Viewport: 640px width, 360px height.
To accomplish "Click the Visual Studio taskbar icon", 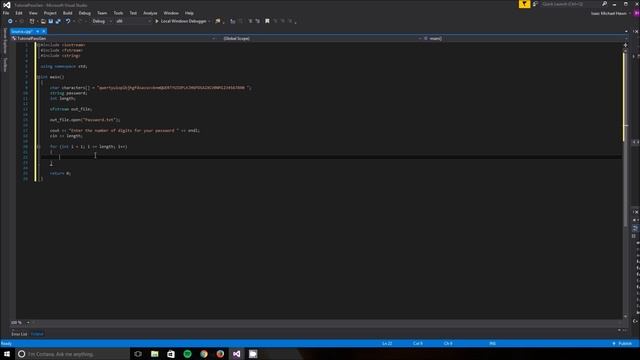I will pos(237,354).
